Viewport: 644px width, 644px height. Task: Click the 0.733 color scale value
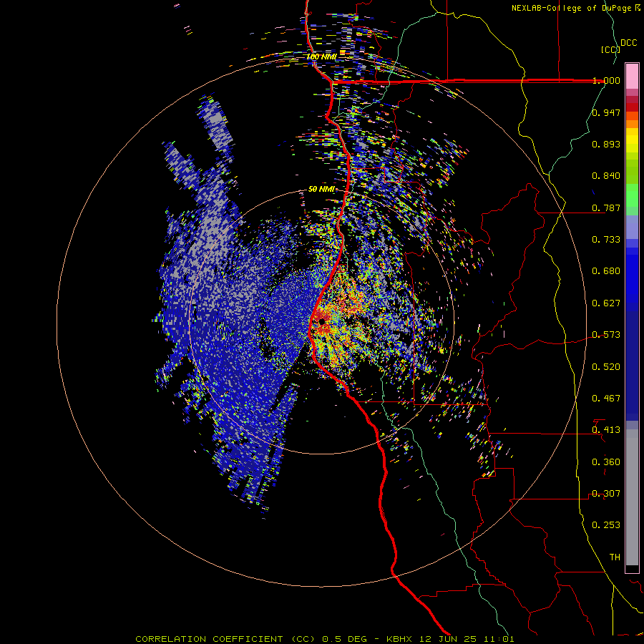pyautogui.click(x=606, y=240)
